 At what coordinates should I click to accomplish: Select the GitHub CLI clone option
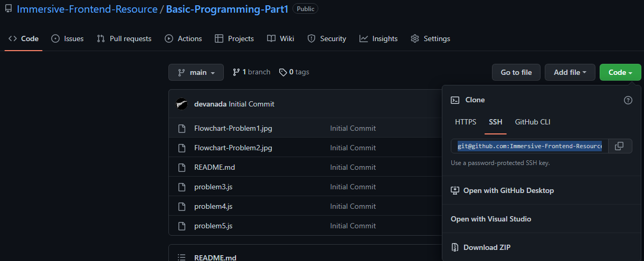533,122
